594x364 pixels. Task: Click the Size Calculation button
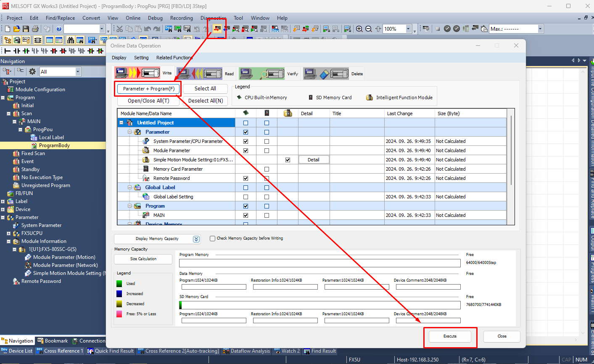[x=143, y=259]
